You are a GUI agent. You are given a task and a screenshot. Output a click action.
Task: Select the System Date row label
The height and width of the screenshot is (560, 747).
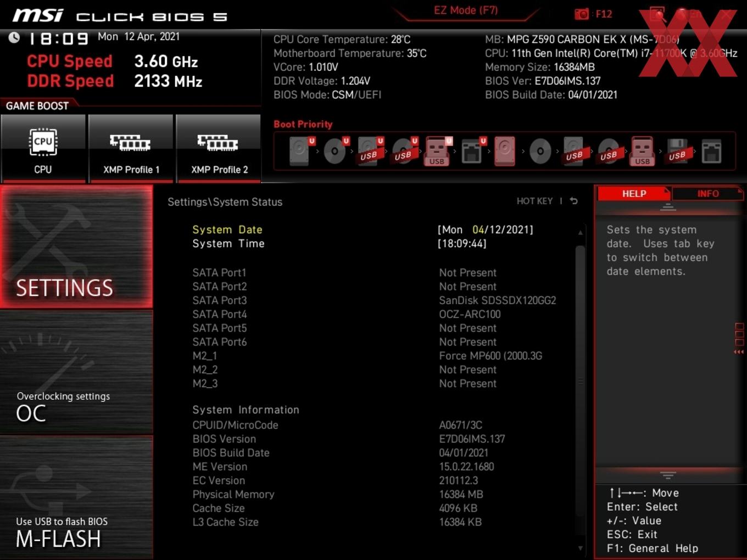click(227, 229)
